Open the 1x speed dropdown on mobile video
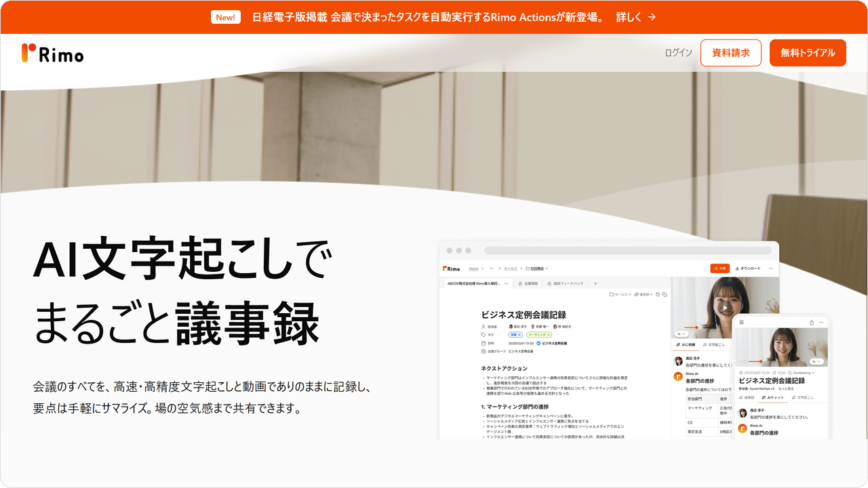The image size is (868, 488). click(x=816, y=361)
